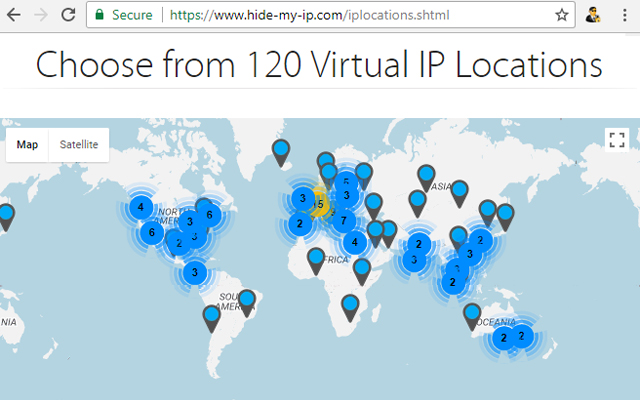Screen dimensions: 640x400
Task: Click the pin at the far left map edge
Action: [6, 215]
